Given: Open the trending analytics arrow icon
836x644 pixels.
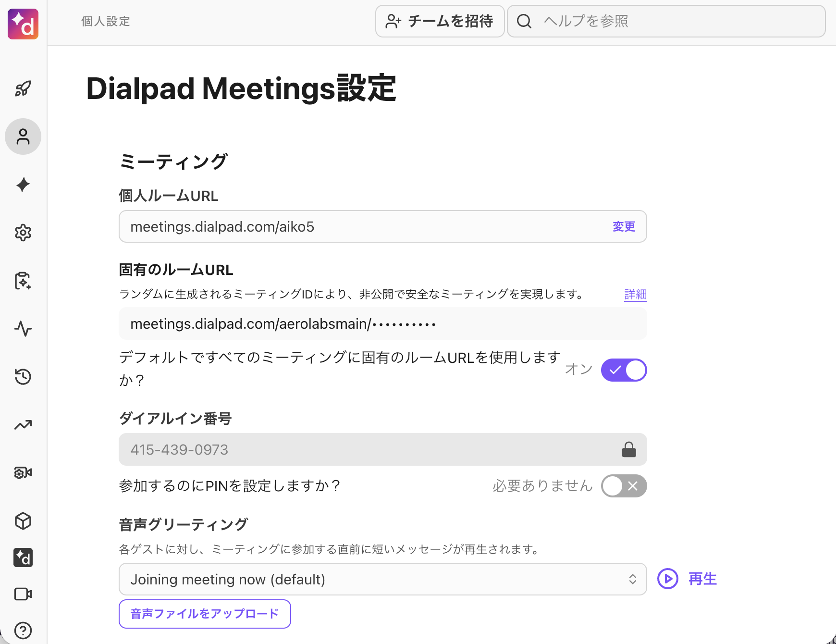Looking at the screenshot, I should point(23,425).
